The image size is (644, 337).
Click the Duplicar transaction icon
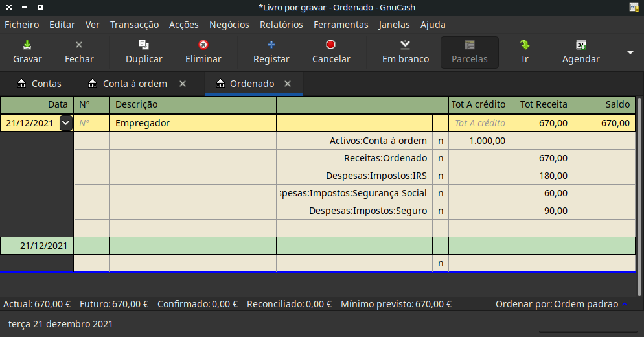click(144, 45)
